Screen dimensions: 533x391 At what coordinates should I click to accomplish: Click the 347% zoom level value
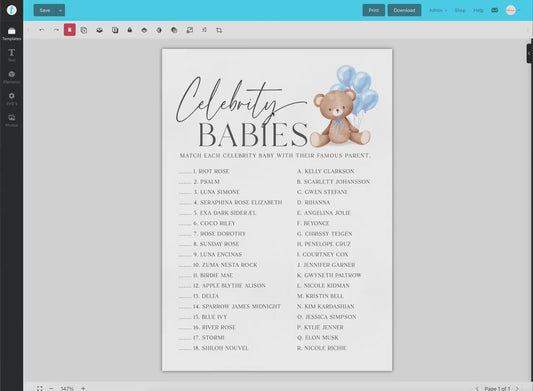point(67,388)
